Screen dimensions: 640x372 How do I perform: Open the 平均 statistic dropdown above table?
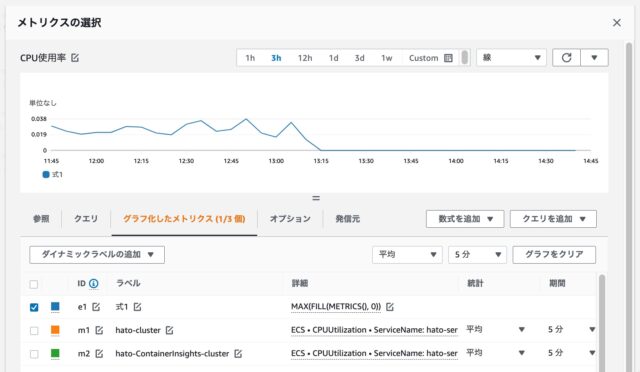point(407,254)
